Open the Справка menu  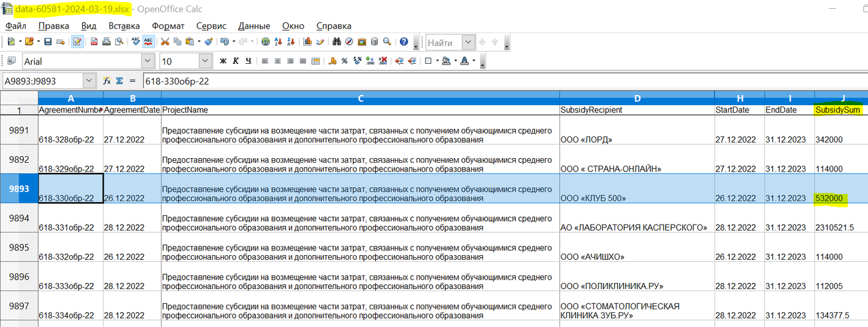pos(334,26)
